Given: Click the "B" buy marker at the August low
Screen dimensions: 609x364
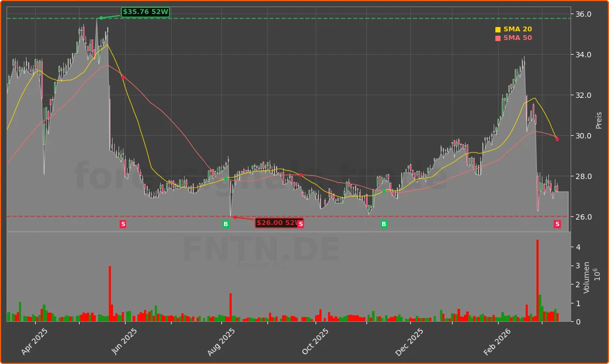Looking at the screenshot, I should [226, 223].
